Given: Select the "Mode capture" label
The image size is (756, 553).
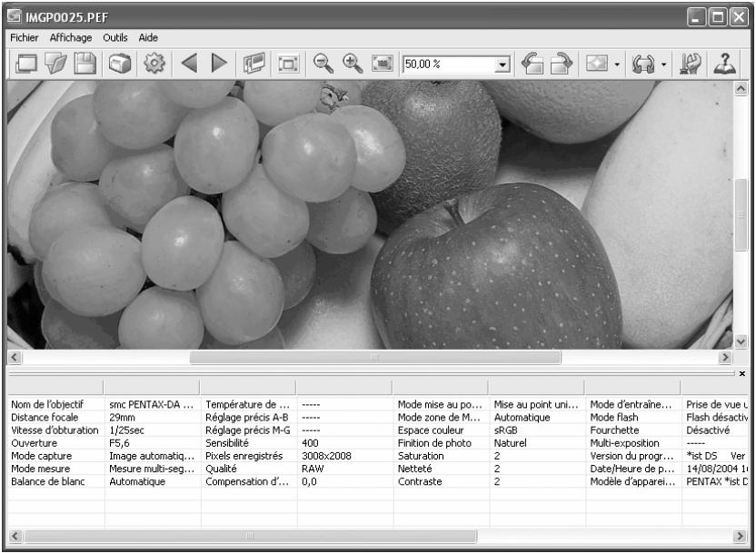Looking at the screenshot, I should (42, 456).
